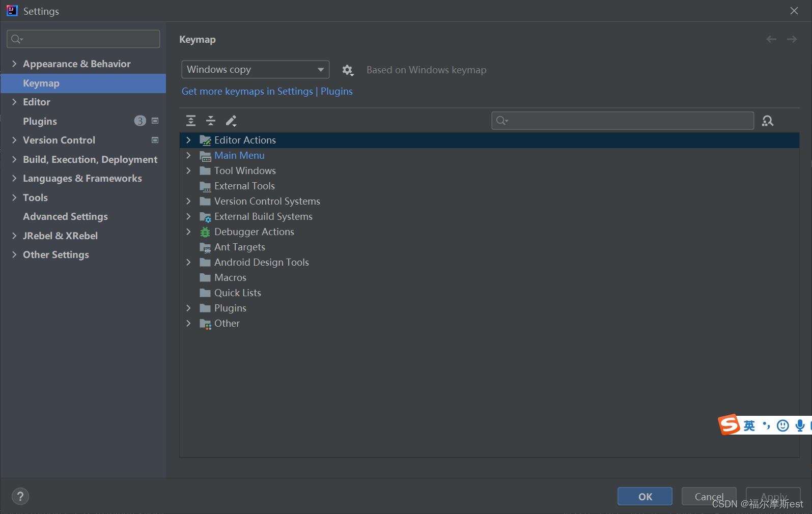The width and height of the screenshot is (812, 514).
Task: Focus the settings sidebar search field
Action: (83, 39)
